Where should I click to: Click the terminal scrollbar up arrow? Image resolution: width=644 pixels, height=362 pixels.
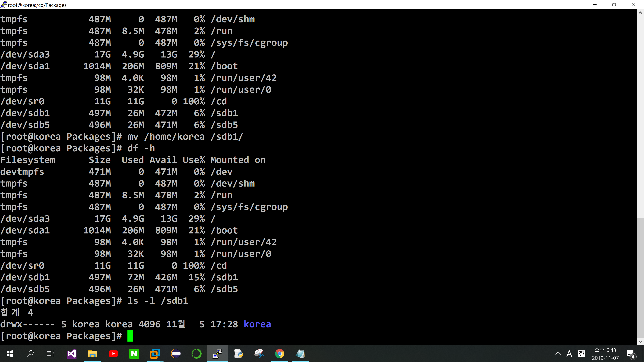pos(640,13)
